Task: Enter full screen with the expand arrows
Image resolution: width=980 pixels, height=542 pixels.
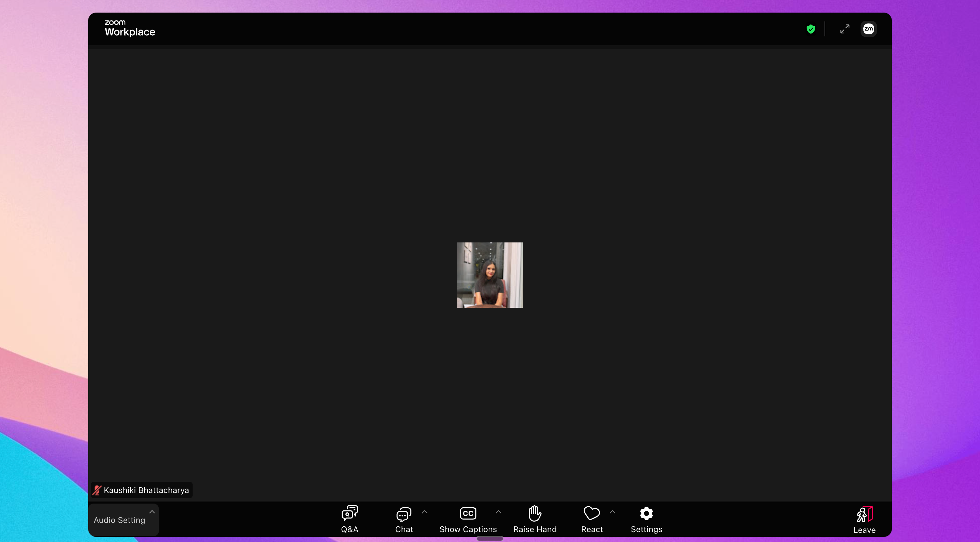Action: tap(845, 29)
